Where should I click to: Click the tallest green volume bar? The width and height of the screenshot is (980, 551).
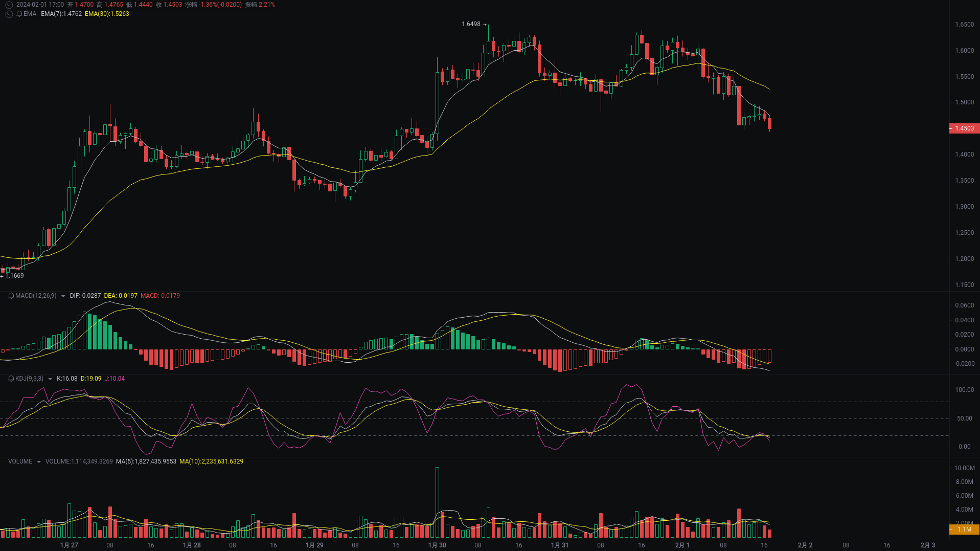pos(437,501)
